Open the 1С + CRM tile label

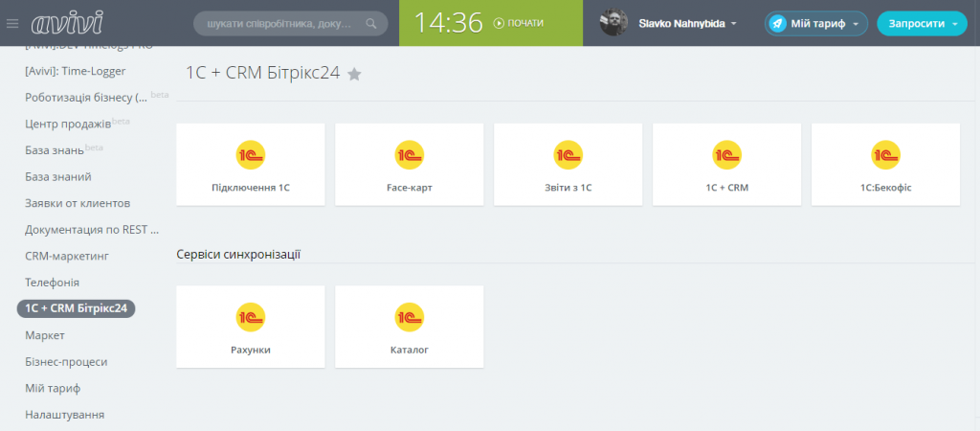pyautogui.click(x=727, y=188)
